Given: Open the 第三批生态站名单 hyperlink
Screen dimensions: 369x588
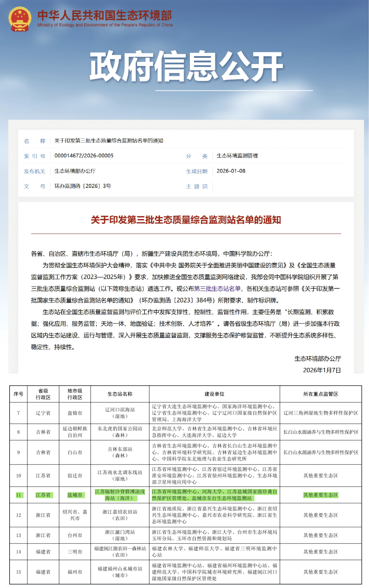Looking at the screenshot, I should coord(217,289).
